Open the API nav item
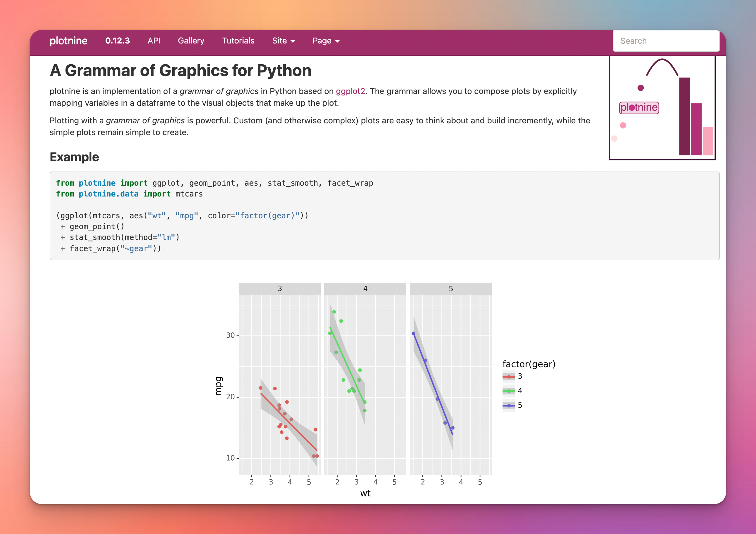The height and width of the screenshot is (534, 756). [154, 41]
